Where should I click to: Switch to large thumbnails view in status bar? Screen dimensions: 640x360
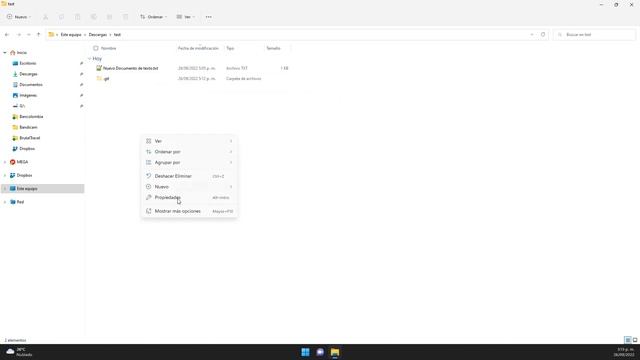tap(635, 340)
